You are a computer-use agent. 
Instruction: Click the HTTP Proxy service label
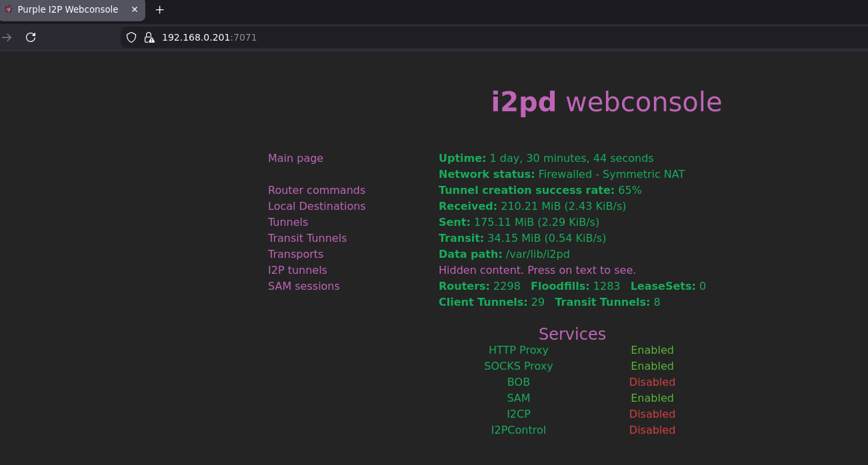point(519,350)
